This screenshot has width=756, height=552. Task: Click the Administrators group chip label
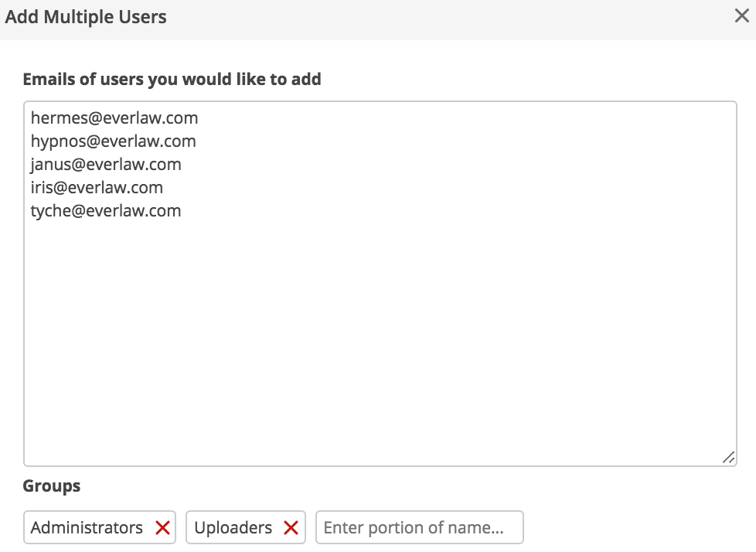pos(87,527)
